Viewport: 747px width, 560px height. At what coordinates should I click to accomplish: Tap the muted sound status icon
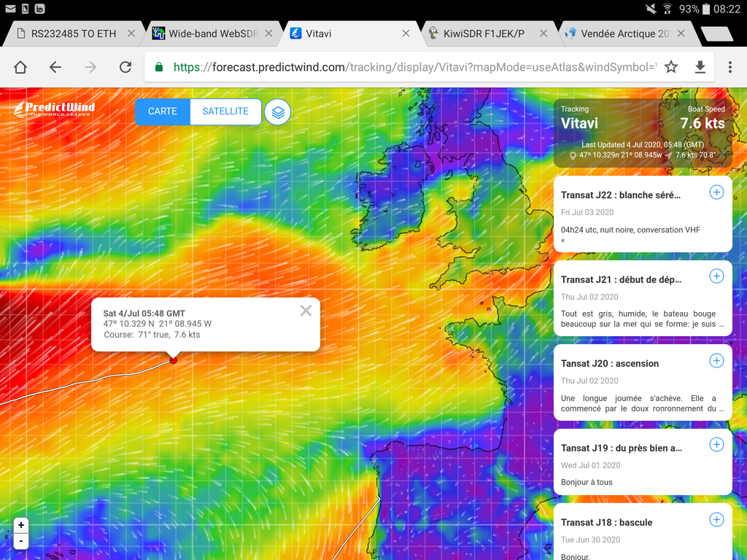point(650,9)
